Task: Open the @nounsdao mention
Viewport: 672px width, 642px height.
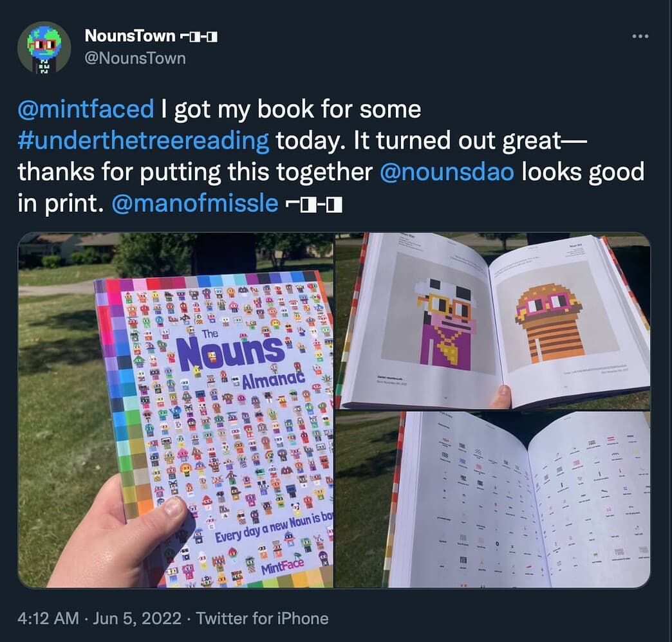Action: pyautogui.click(x=447, y=172)
